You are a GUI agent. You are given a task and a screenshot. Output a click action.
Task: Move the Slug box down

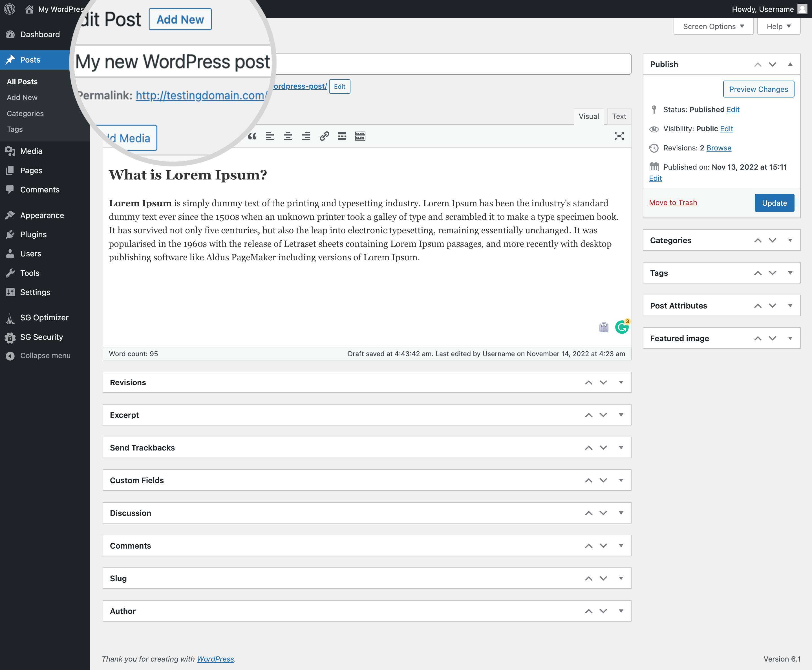click(x=603, y=578)
